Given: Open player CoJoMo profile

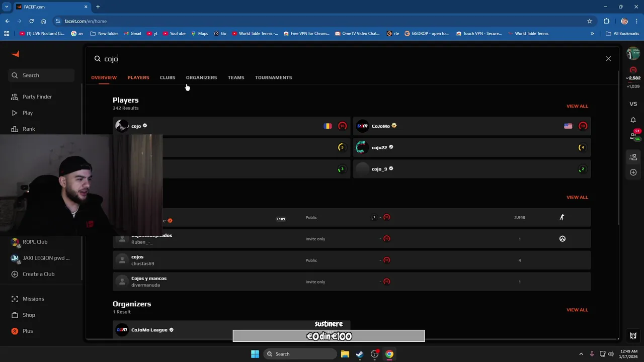Looking at the screenshot, I should pyautogui.click(x=472, y=126).
